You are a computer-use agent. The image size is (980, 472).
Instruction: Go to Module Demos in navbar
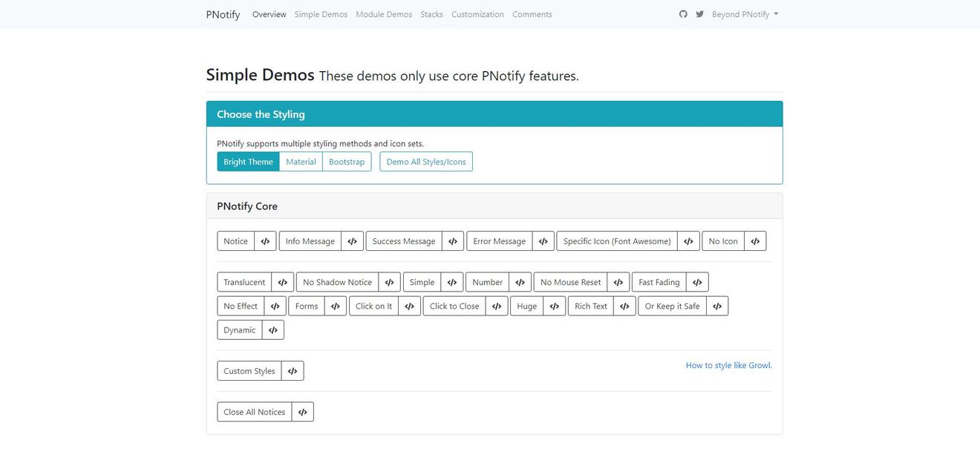point(384,14)
